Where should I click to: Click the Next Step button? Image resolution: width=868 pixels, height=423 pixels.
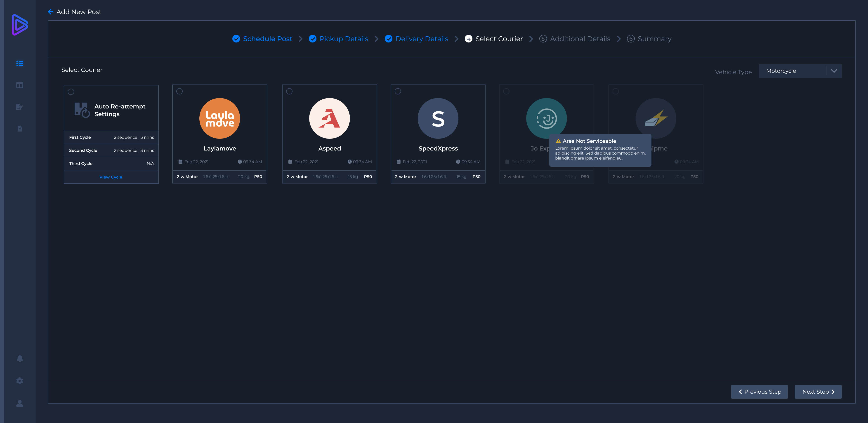818,392
